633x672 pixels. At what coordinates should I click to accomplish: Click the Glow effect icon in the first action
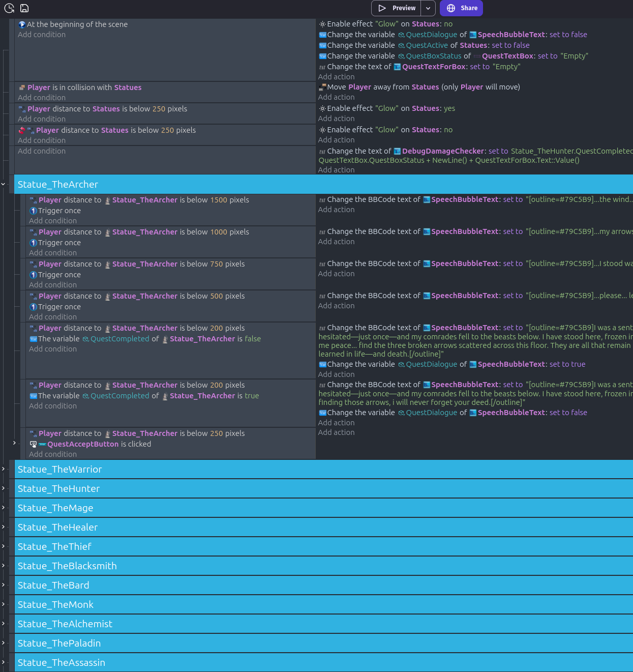(x=322, y=24)
